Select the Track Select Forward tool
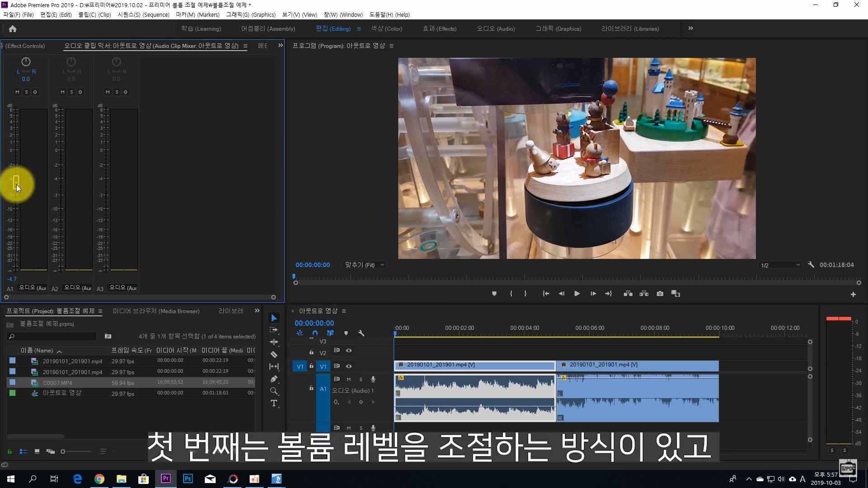This screenshot has height=488, width=868. click(274, 330)
